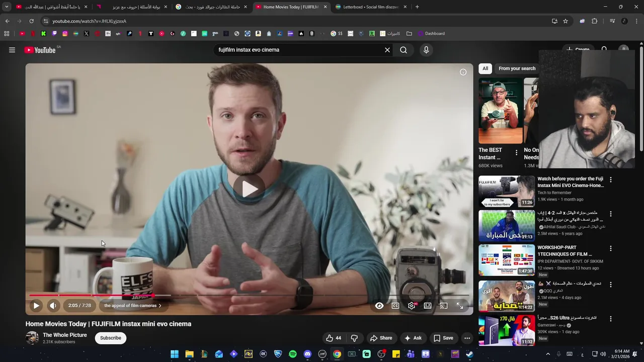
Task: Clear the search box with the X
Action: point(387,50)
